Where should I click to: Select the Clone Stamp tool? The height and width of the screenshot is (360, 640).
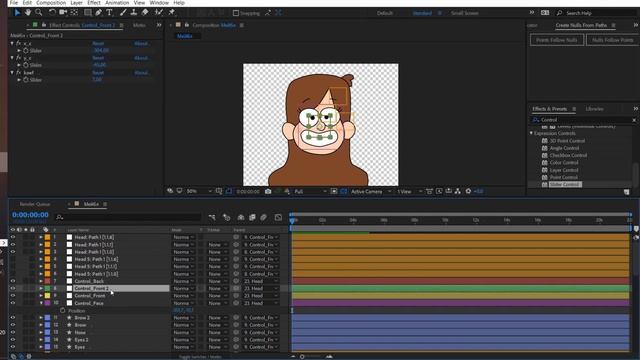point(134,13)
